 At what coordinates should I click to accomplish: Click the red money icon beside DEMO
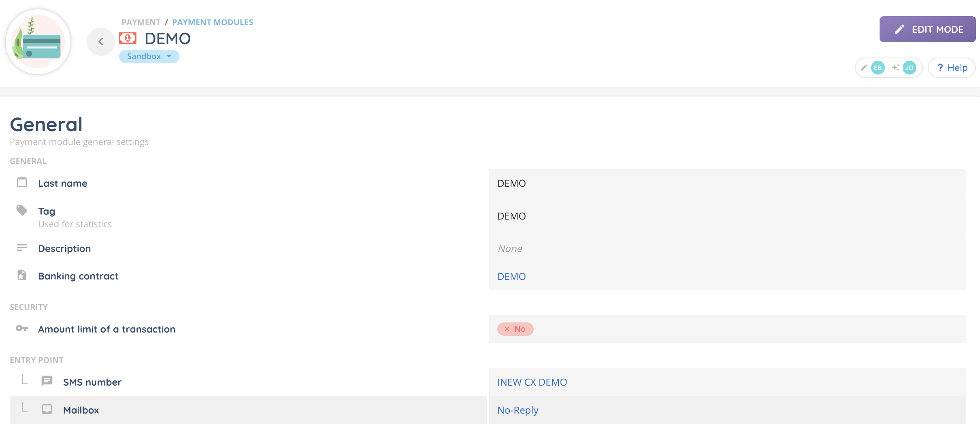coord(128,38)
